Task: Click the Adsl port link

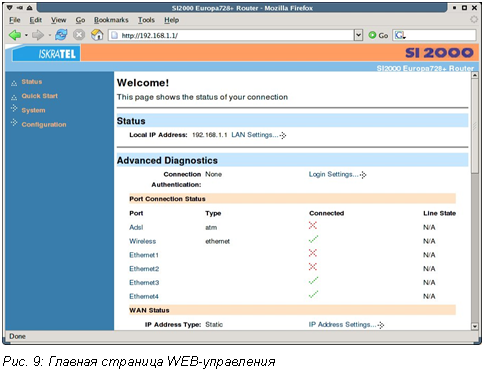Action: pos(136,227)
